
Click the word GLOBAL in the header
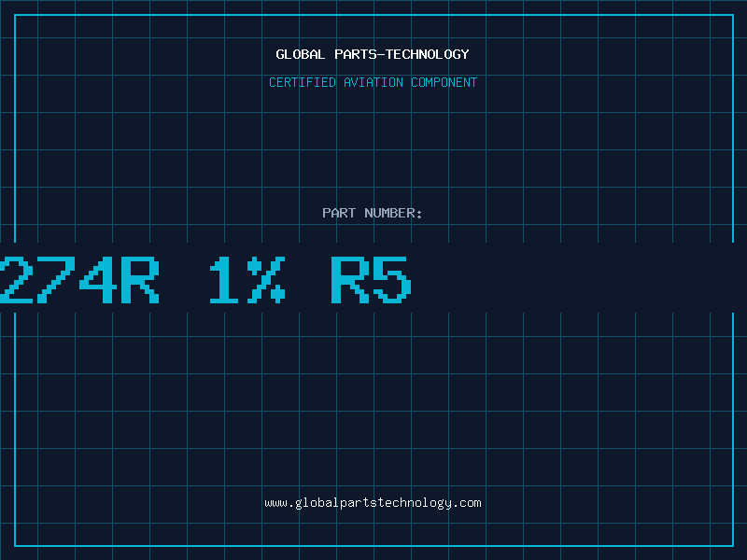coord(301,54)
